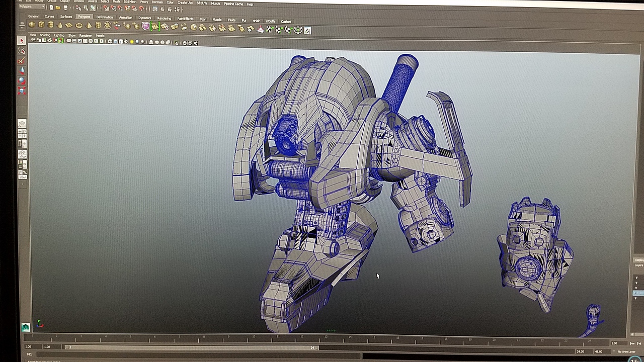Image resolution: width=644 pixels, height=362 pixels.
Task: Activate the Rotate tool sphere icon
Action: [22, 80]
